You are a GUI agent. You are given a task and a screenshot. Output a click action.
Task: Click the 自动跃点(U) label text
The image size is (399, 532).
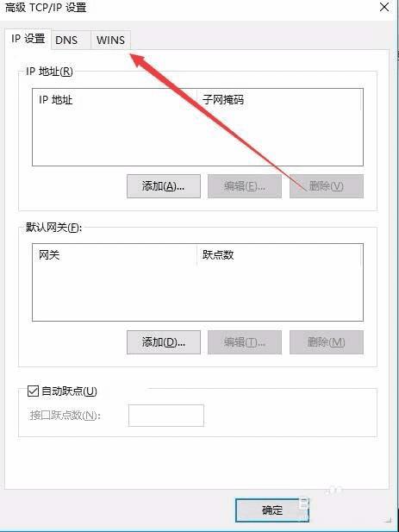click(x=69, y=391)
